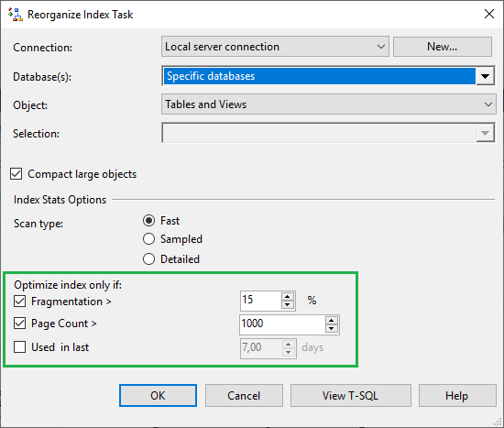This screenshot has width=504, height=428.
Task: Increase fragmentation percentage with up arrow
Action: [288, 296]
